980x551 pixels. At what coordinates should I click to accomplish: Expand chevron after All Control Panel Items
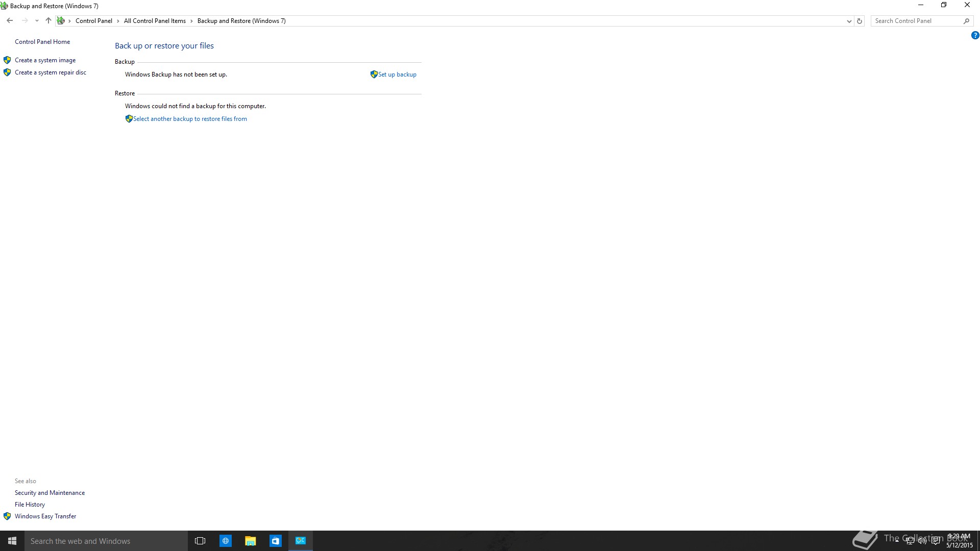pos(192,21)
